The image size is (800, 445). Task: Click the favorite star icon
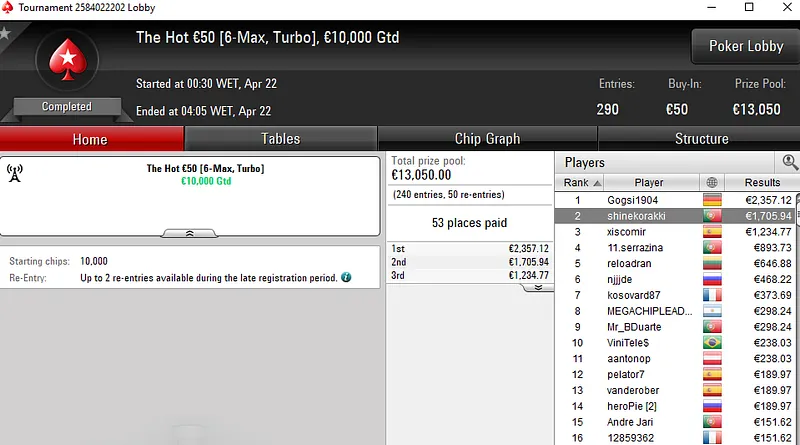[x=5, y=33]
